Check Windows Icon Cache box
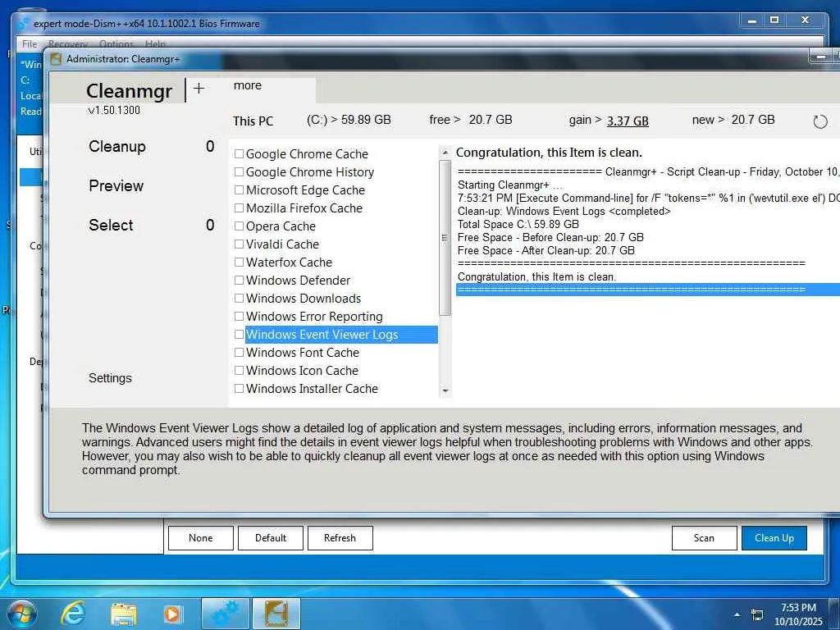This screenshot has height=630, width=840. (x=239, y=370)
